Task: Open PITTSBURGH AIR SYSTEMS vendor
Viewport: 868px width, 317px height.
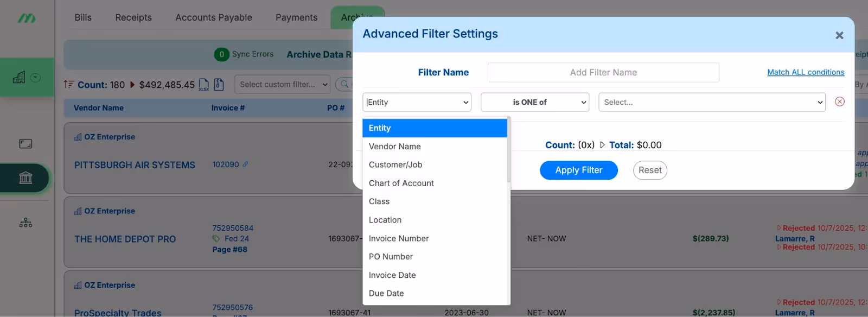Action: click(x=135, y=165)
